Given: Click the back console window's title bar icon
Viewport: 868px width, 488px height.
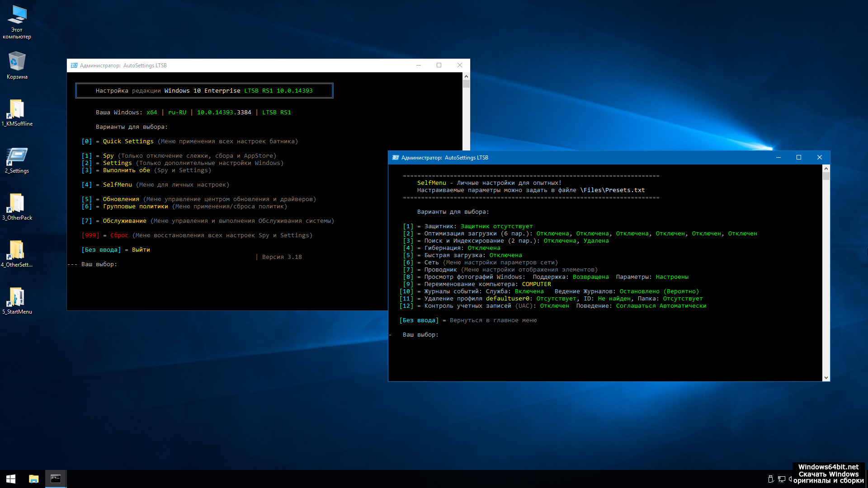Looking at the screenshot, I should [x=74, y=66].
